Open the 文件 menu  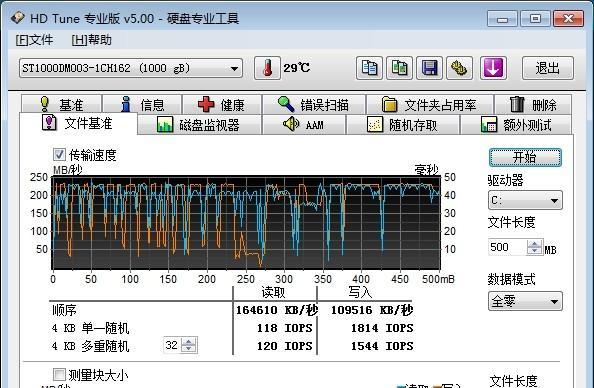[x=34, y=40]
